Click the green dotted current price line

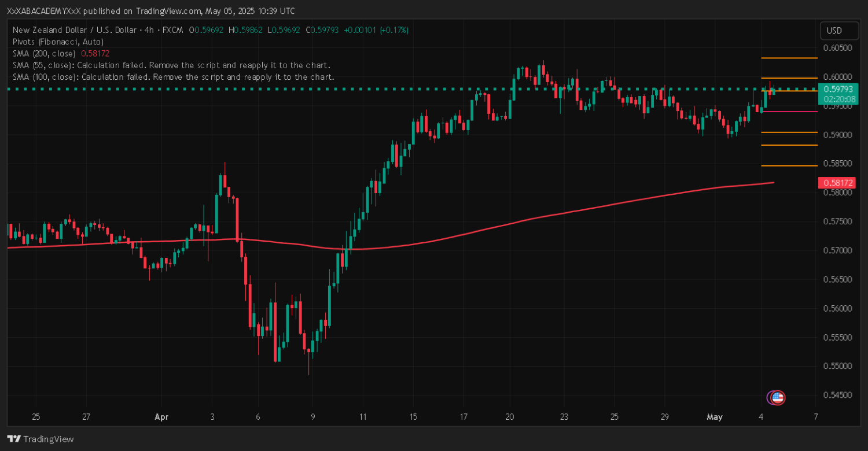tap(347, 89)
